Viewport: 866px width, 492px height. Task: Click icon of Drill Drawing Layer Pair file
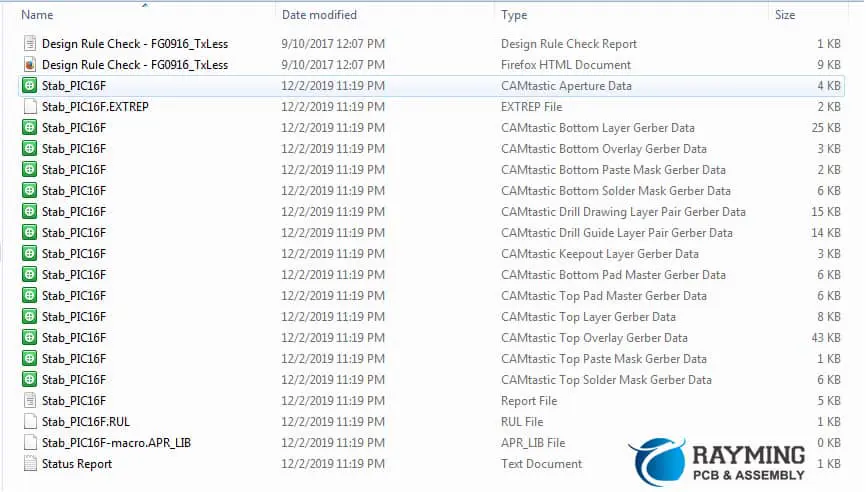[x=30, y=212]
